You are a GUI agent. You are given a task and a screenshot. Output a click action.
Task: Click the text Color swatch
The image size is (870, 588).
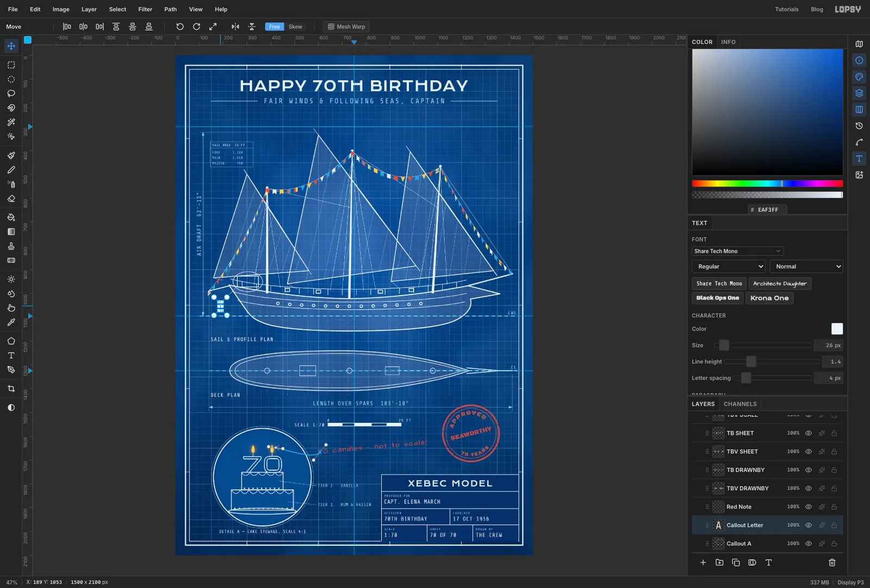[837, 329]
